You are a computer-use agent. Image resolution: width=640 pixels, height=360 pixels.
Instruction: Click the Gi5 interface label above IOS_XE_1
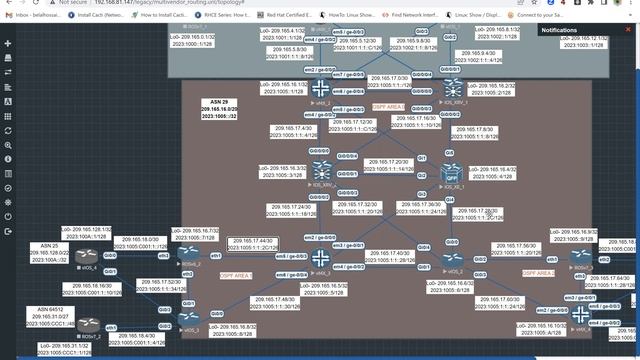point(449,153)
